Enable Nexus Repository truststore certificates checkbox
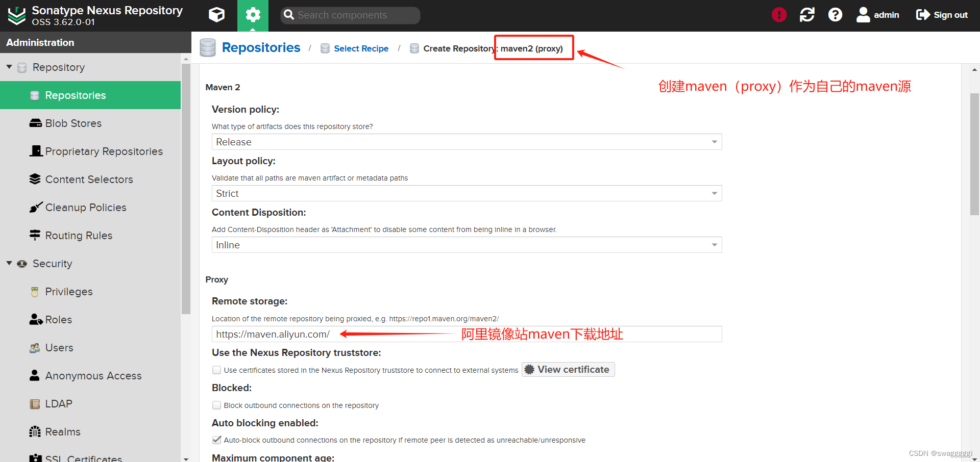Screen dimensions: 980x462 tap(216, 370)
